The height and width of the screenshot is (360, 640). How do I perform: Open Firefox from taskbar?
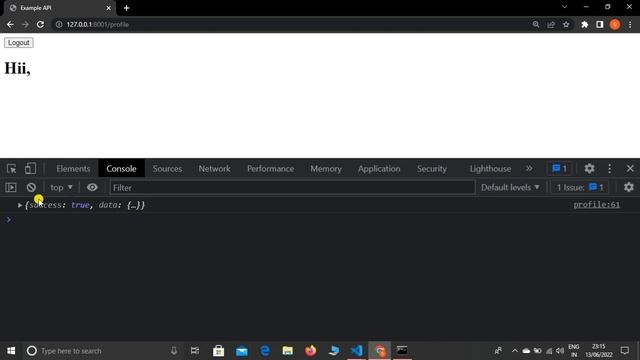(311, 351)
